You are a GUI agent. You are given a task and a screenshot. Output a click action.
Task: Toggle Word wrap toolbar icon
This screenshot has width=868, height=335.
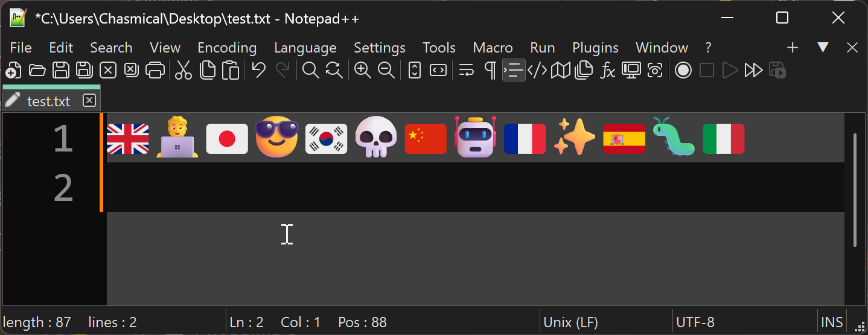click(466, 71)
